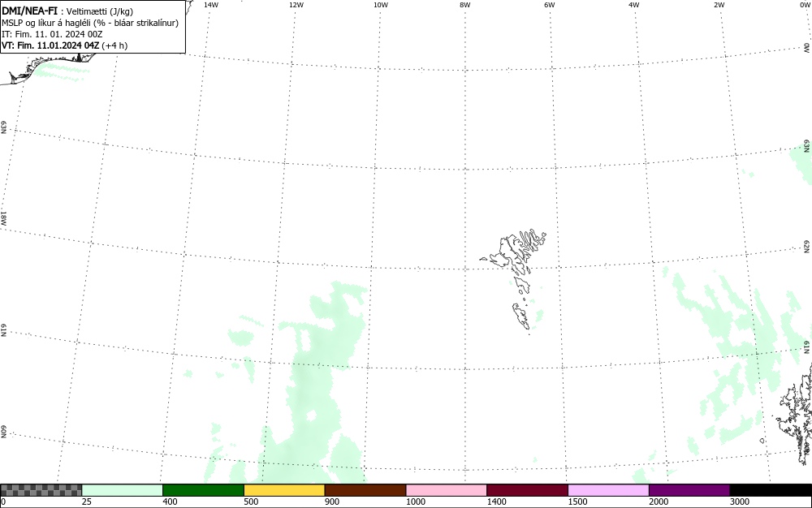
Task: Click the 12W longitude label
Action: [x=296, y=5]
